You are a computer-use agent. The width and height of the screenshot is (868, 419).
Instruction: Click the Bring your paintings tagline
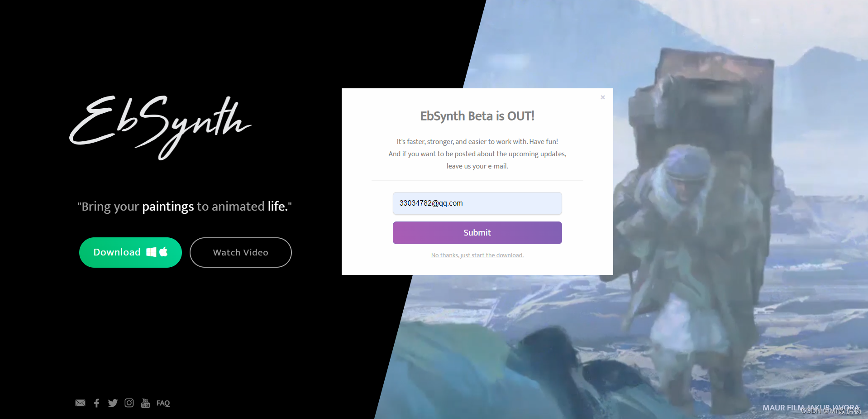click(185, 207)
